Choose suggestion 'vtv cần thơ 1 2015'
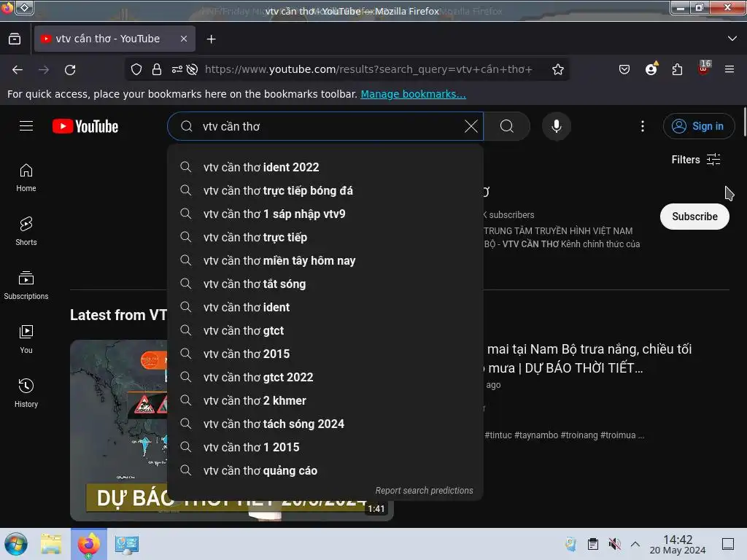 pos(325,447)
